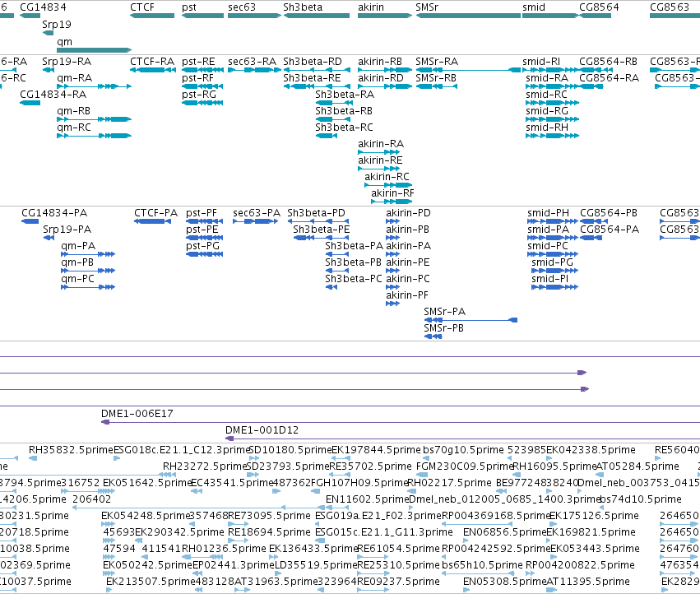Select CG8564-PA protein glyph
The height and width of the screenshot is (594, 700).
tap(591, 238)
